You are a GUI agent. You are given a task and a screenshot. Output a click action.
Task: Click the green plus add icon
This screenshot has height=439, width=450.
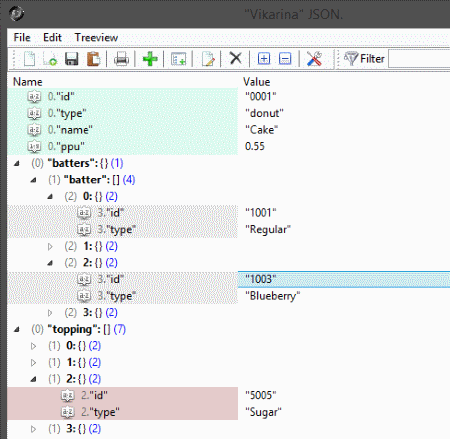tap(150, 59)
